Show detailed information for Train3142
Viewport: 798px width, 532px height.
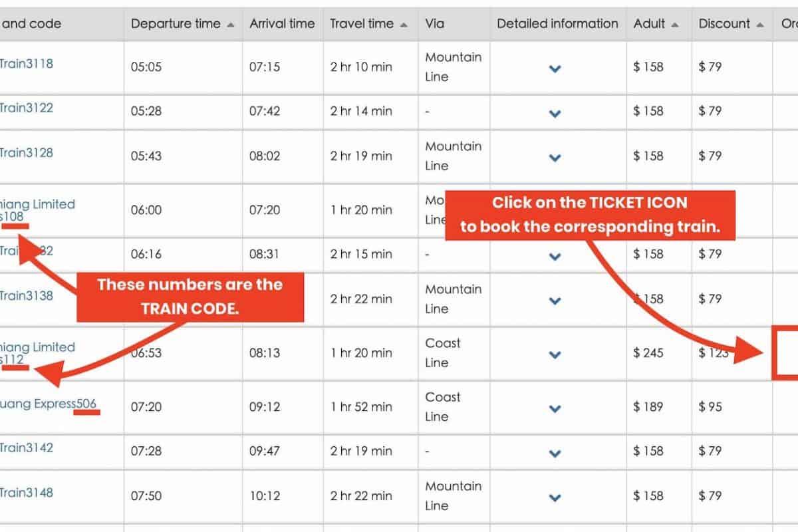pos(555,453)
